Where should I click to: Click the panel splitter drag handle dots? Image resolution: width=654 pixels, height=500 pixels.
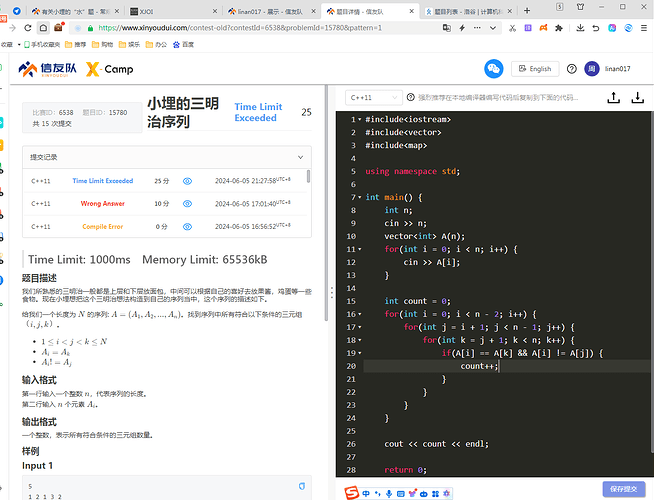click(332, 292)
